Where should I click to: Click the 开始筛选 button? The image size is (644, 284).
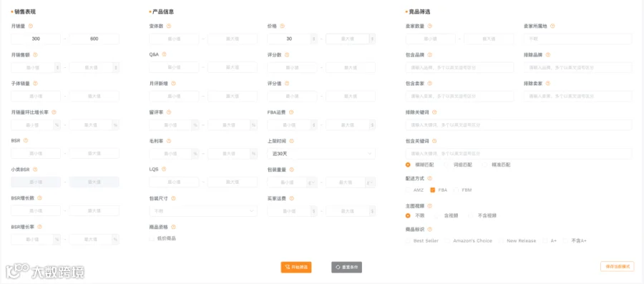tap(296, 267)
